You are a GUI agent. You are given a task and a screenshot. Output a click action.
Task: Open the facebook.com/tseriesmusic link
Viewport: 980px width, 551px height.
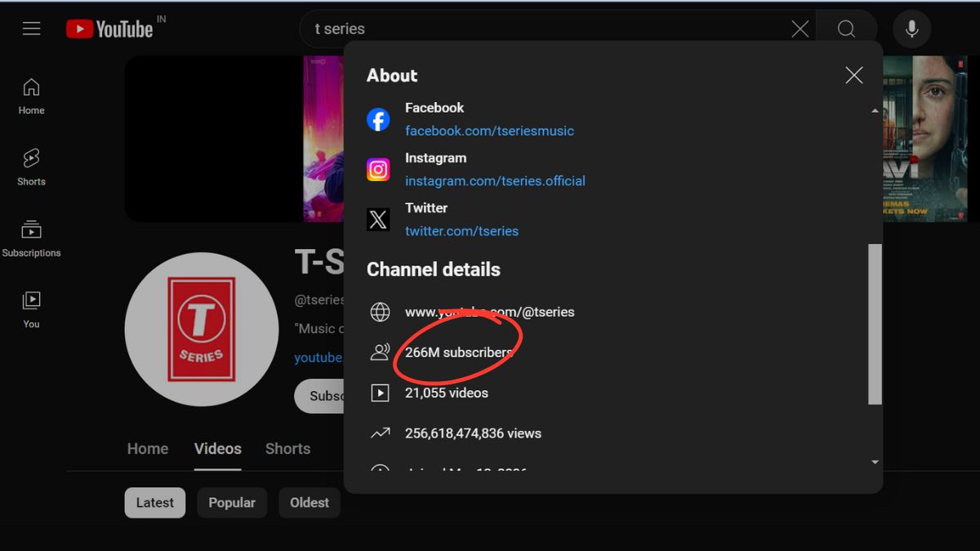[489, 131]
